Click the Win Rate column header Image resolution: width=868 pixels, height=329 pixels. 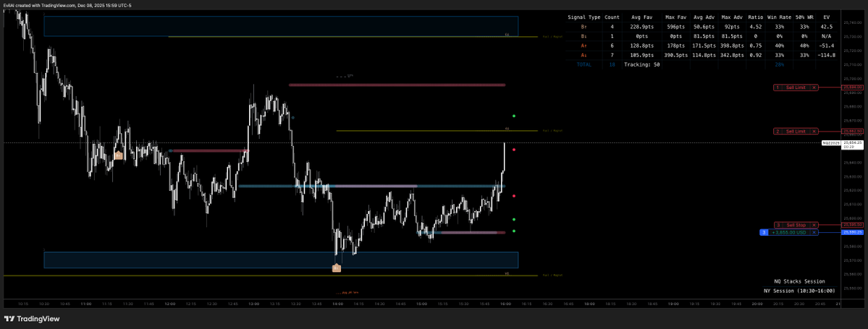pyautogui.click(x=778, y=17)
